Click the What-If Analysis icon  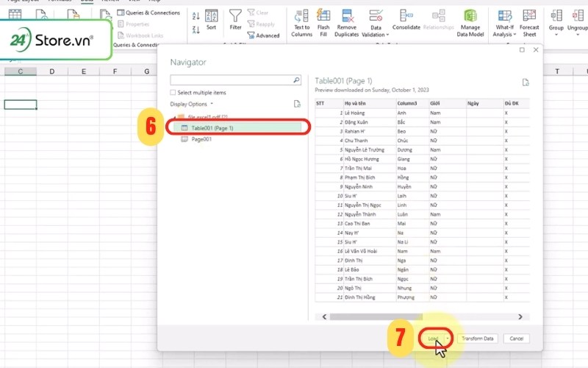pyautogui.click(x=504, y=15)
